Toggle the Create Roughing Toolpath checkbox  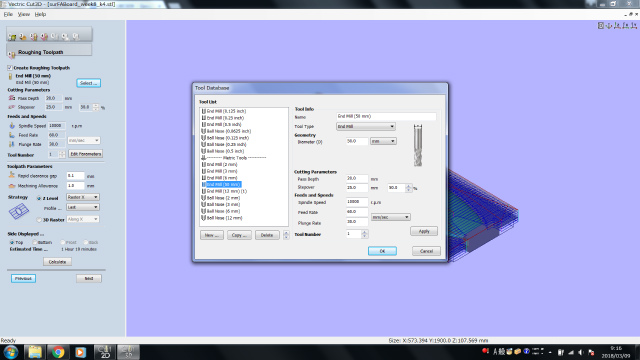point(10,68)
